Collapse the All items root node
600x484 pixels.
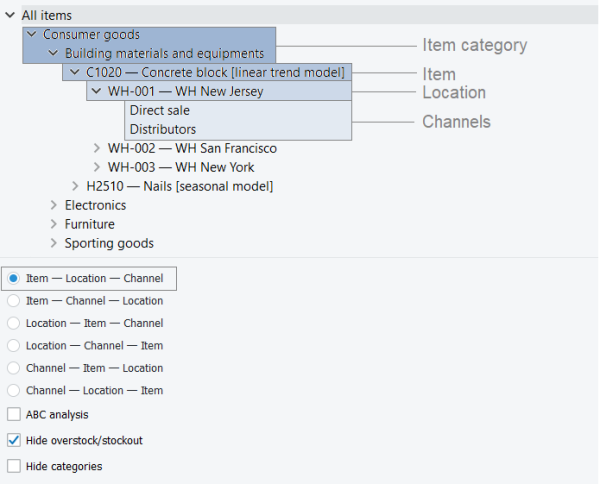(x=10, y=15)
